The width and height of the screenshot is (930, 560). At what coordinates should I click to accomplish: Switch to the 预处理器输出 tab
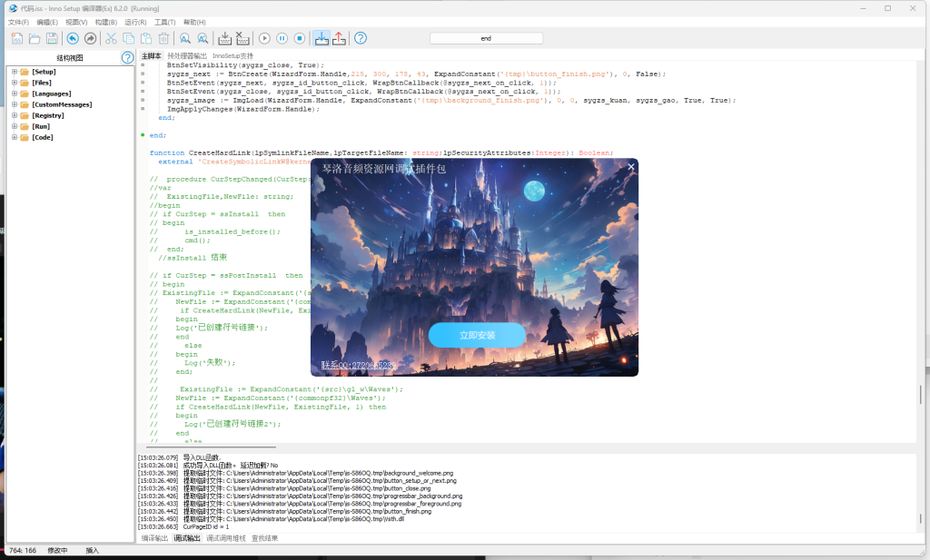pyautogui.click(x=187, y=56)
